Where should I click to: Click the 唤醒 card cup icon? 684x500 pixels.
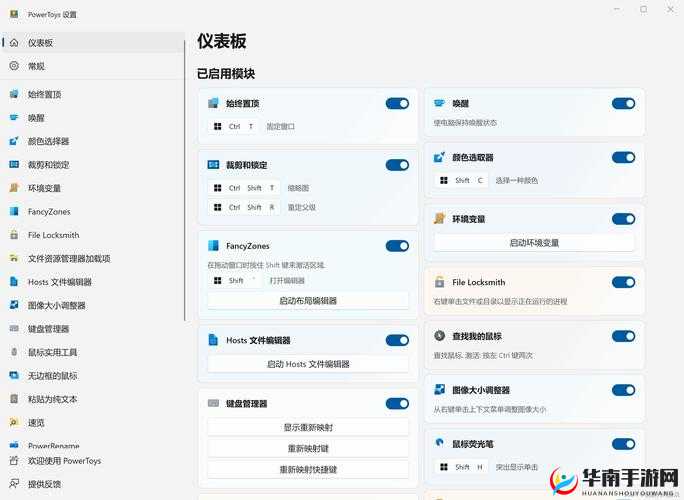(x=439, y=103)
